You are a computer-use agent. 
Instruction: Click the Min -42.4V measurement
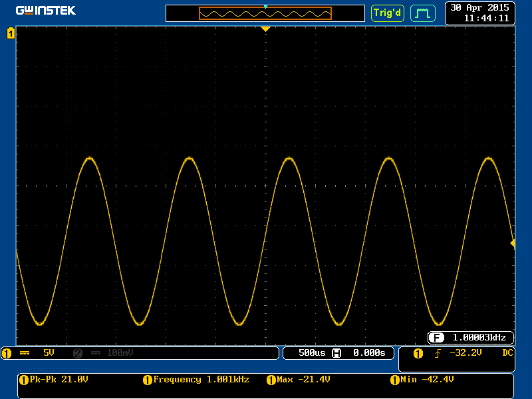coord(427,379)
